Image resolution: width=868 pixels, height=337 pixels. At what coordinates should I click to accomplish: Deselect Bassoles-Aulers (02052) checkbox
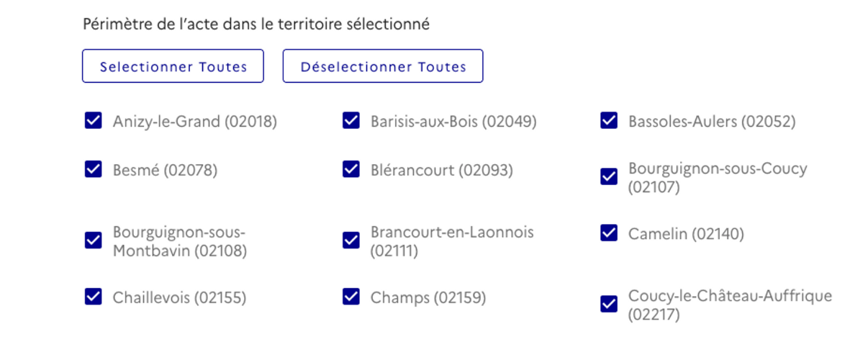(609, 120)
